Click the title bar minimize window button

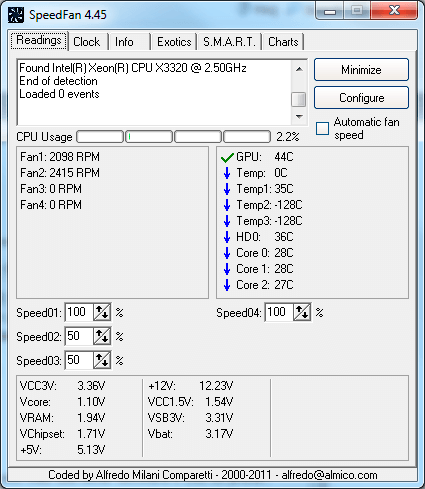point(330,11)
